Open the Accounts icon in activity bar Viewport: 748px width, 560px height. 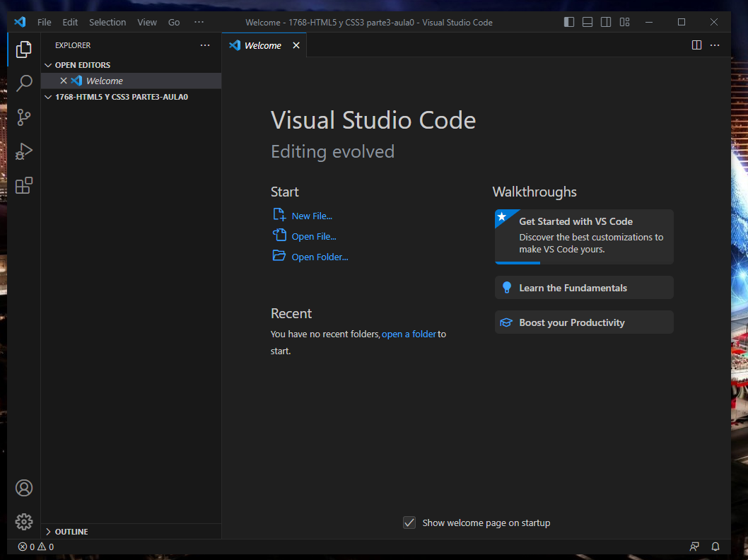click(24, 488)
